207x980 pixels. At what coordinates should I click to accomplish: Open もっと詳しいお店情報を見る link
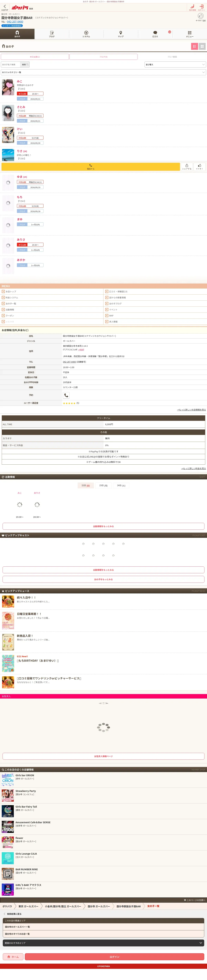pyautogui.click(x=191, y=410)
